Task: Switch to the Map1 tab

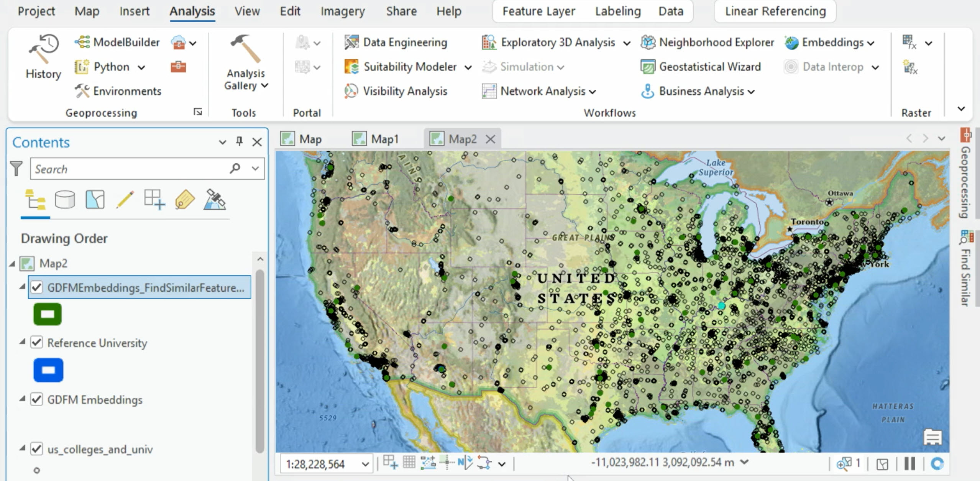Action: tap(384, 139)
